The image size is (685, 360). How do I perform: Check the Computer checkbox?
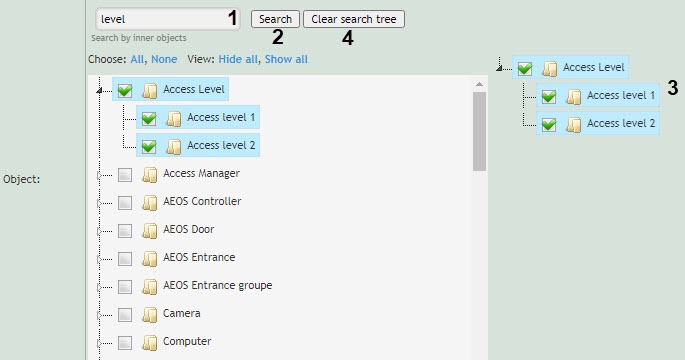[125, 343]
